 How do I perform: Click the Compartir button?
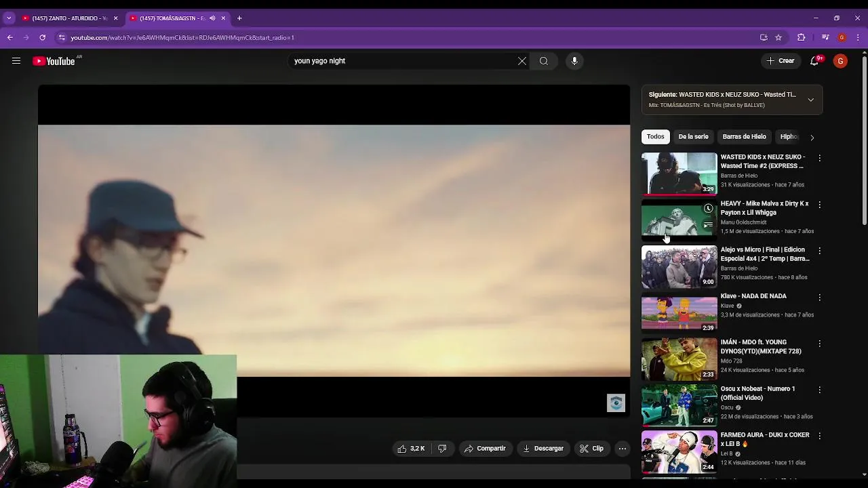tap(485, 449)
